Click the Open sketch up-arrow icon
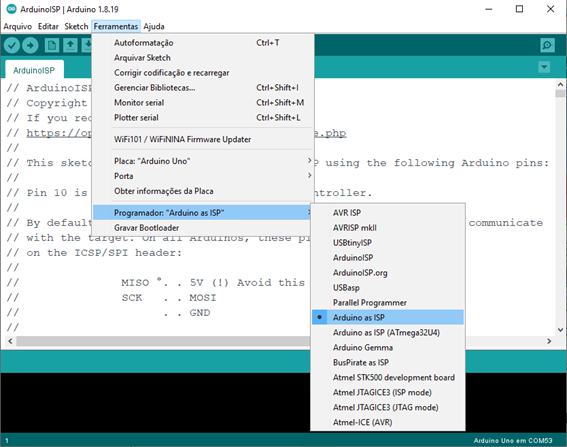 70,46
